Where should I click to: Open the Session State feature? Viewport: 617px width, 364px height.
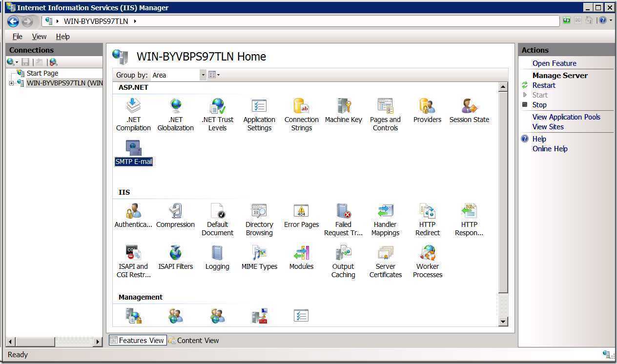coord(469,111)
